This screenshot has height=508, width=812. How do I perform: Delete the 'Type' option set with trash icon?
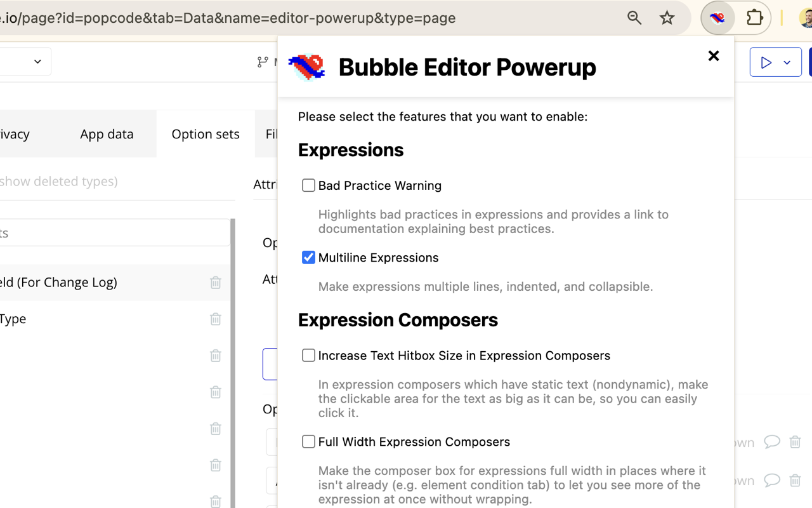[x=215, y=319]
